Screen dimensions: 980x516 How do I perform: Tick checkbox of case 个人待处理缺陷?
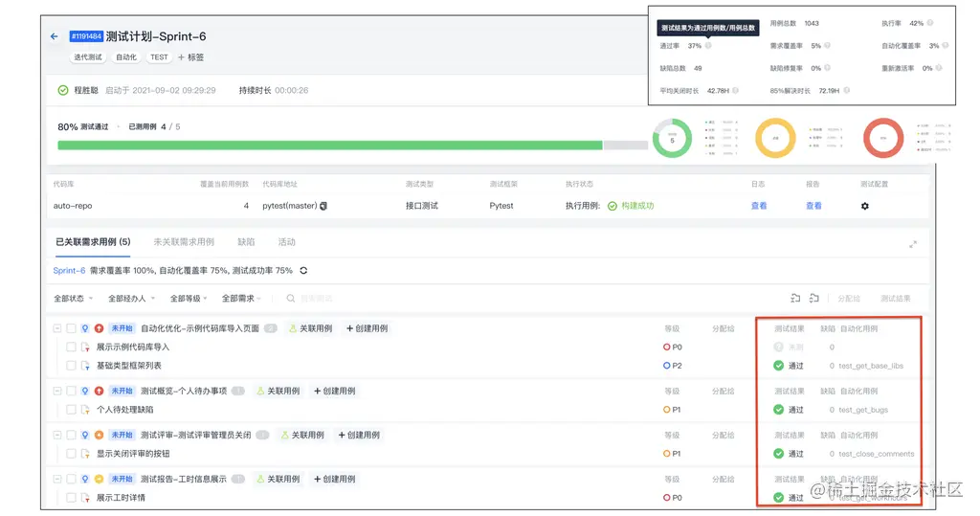point(71,410)
